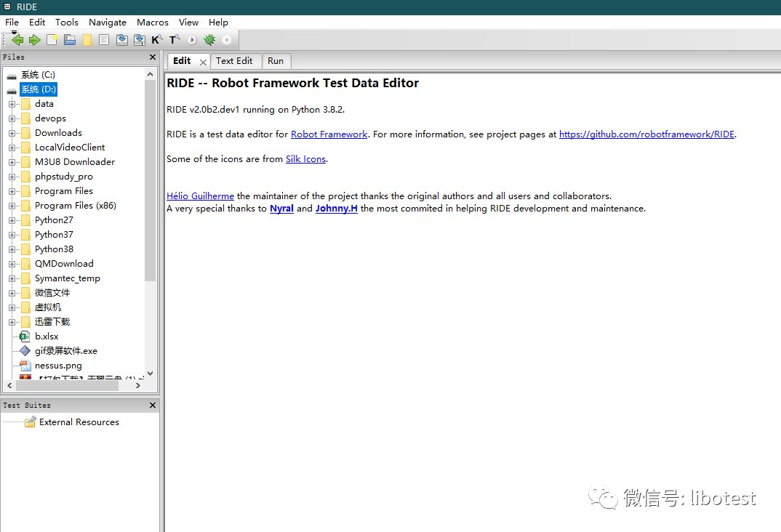Click the Open Directory folder icon

pos(87,40)
